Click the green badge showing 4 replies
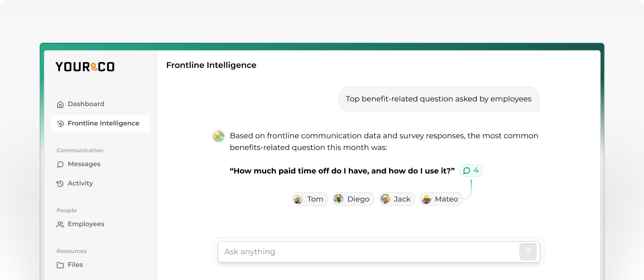The image size is (644, 280). point(470,170)
